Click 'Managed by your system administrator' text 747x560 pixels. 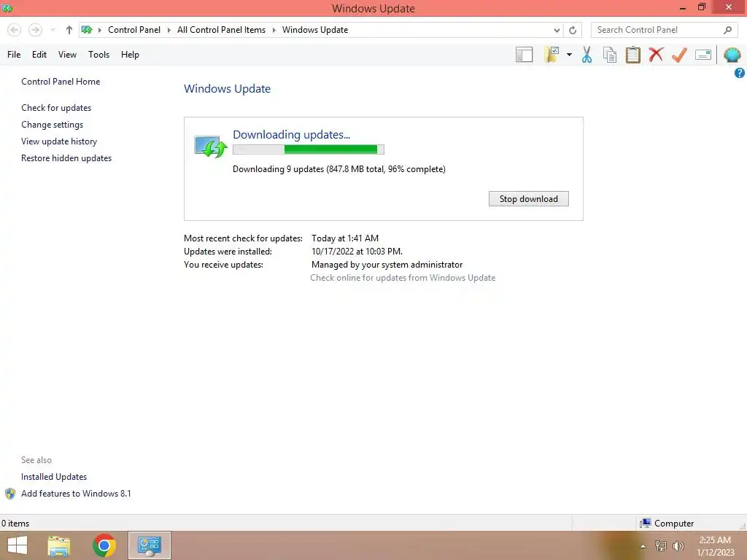(x=387, y=265)
